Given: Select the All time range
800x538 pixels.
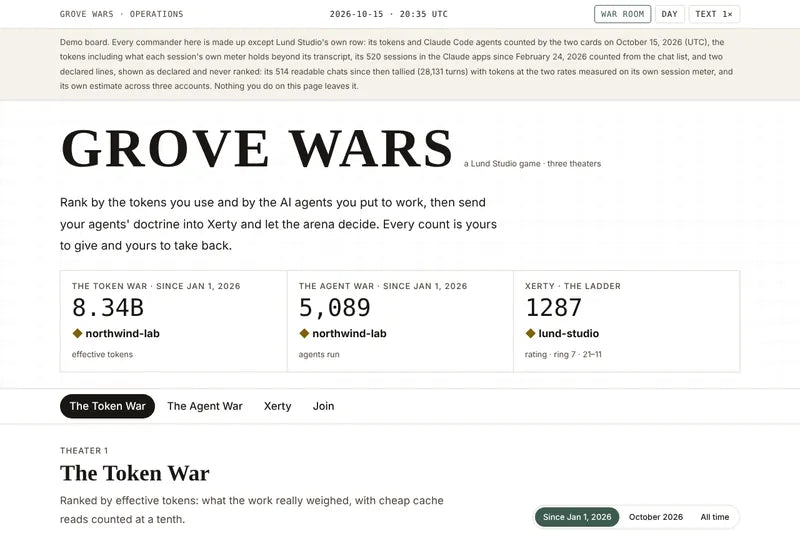Looking at the screenshot, I should pos(714,517).
